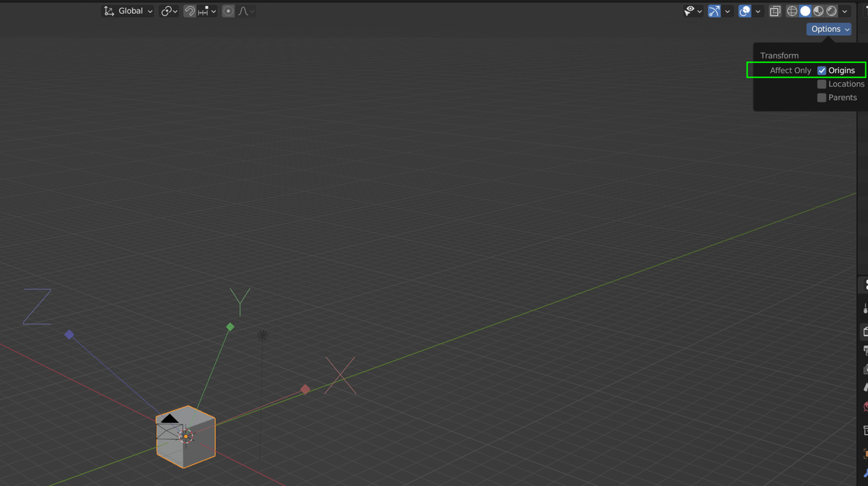Click the Transform heading in Options
Screen dimensions: 868x486
pos(779,56)
